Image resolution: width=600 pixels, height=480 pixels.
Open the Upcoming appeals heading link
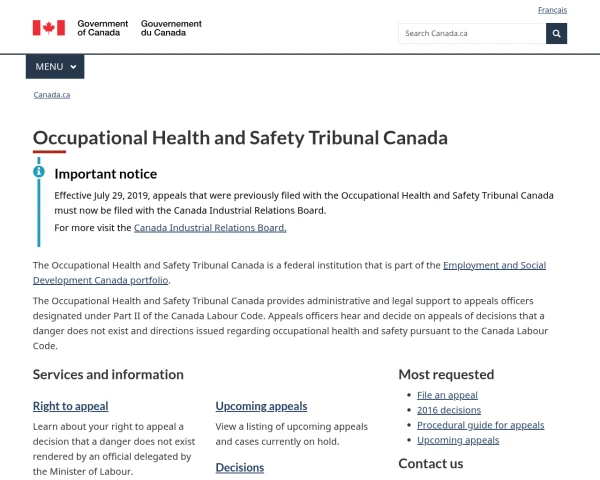[261, 406]
